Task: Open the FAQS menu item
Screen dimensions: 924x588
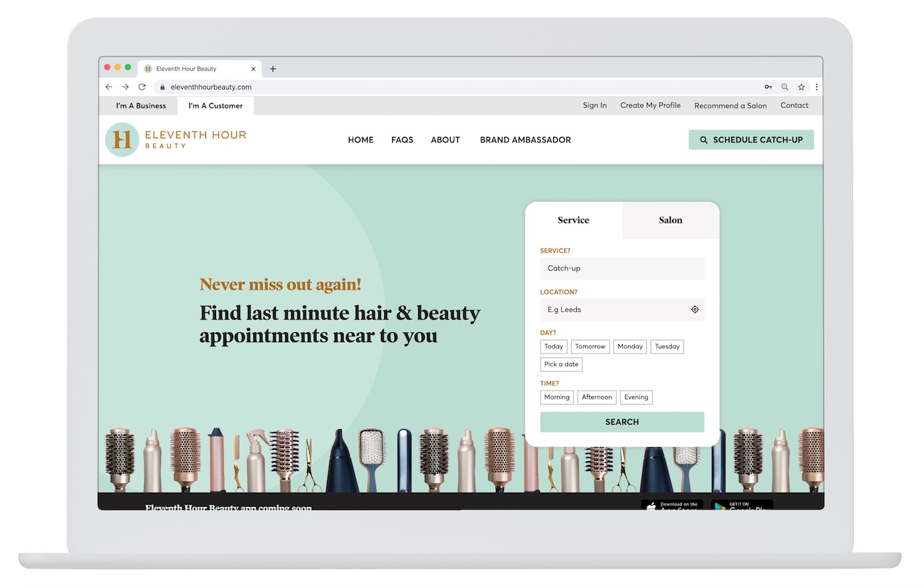Action: (x=402, y=140)
